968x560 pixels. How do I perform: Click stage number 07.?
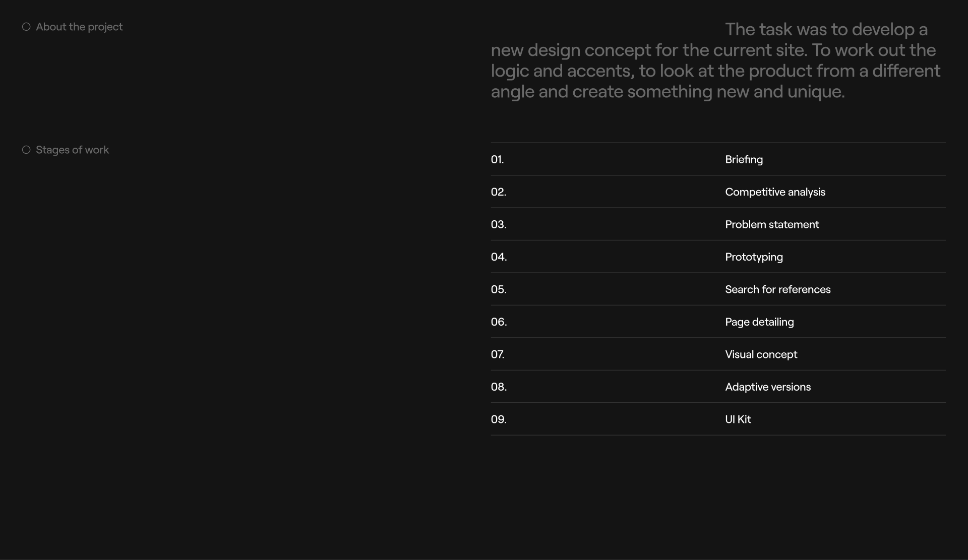click(498, 354)
